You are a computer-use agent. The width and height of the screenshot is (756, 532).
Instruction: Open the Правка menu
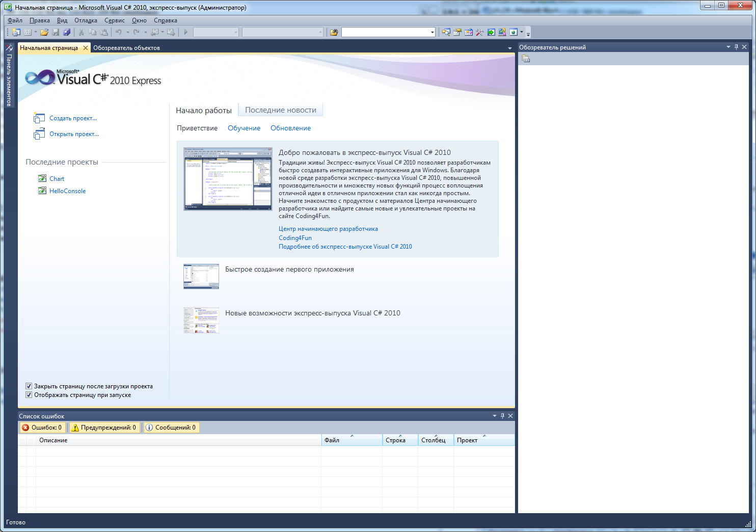pos(40,20)
